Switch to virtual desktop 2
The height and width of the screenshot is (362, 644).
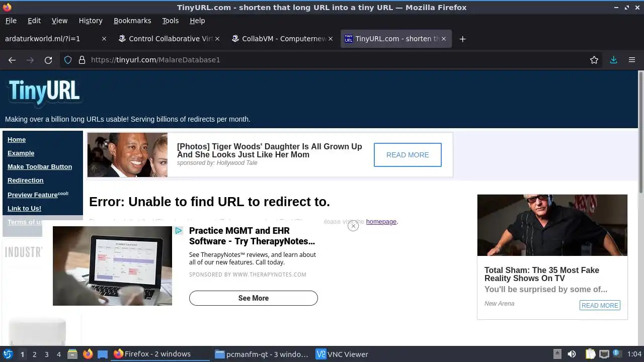[34, 354]
